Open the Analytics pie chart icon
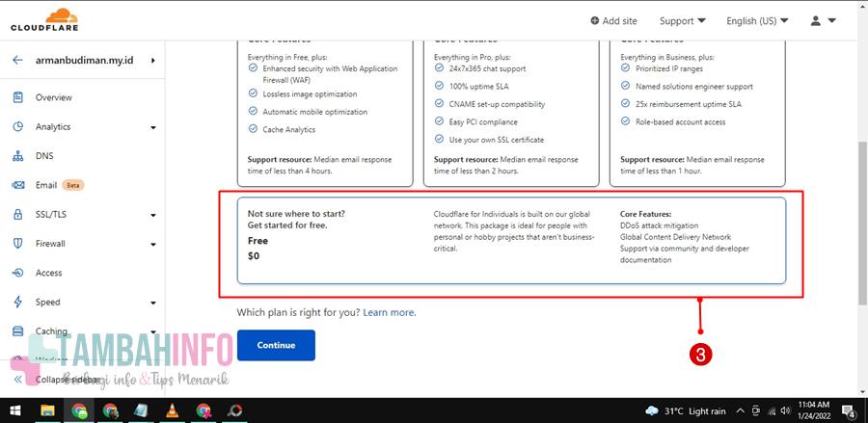Image resolution: width=868 pixels, height=423 pixels. point(17,126)
